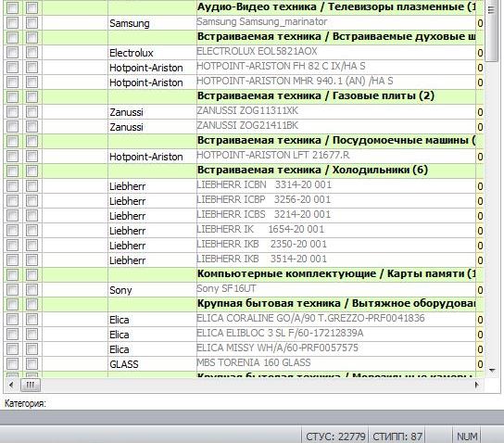Screen dimensions: 504x443
Task: Tick the second checkbox in ELECTROLUX EOL5821AOX row
Action: (x=31, y=53)
